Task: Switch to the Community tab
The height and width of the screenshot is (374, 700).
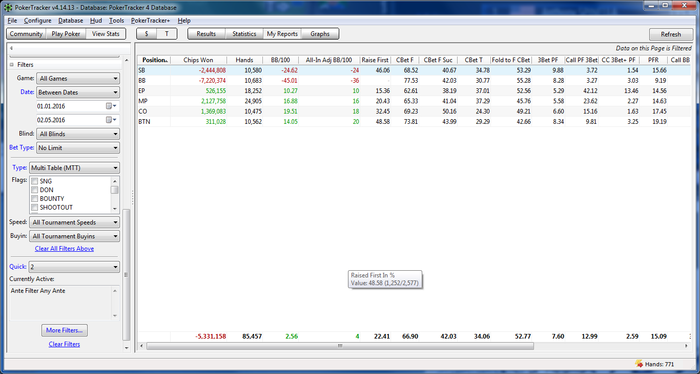Action: click(26, 34)
